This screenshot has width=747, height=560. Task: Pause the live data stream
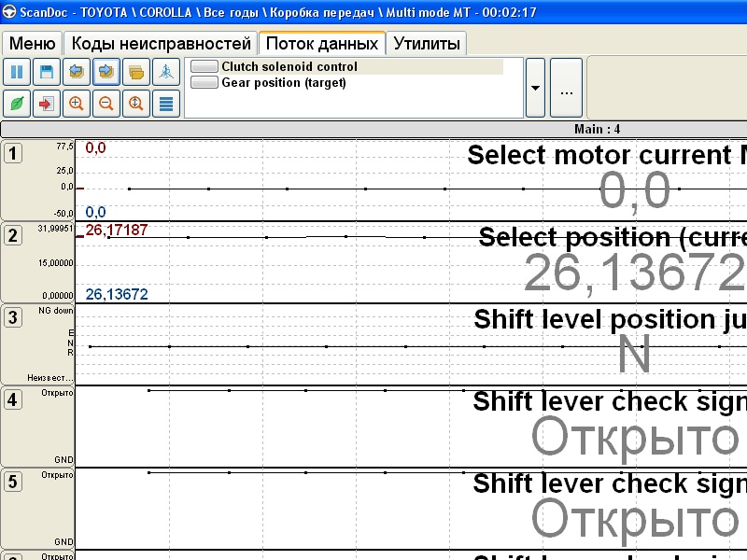[17, 72]
